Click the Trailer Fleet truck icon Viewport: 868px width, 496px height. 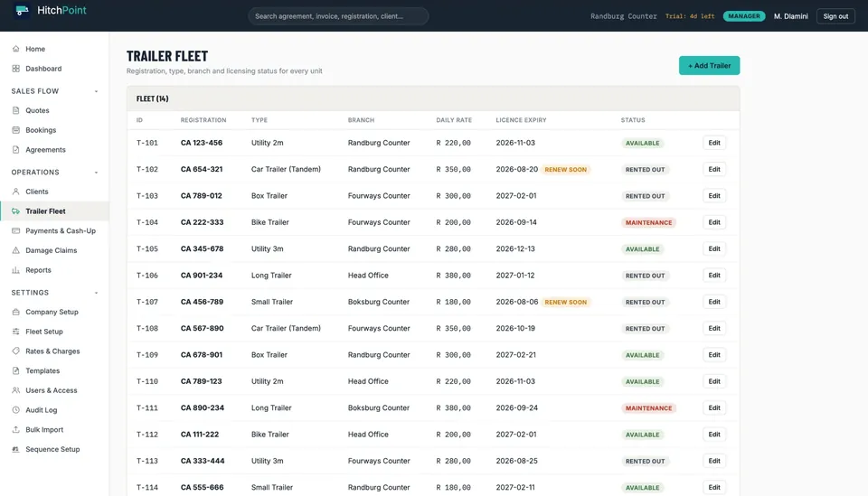pyautogui.click(x=15, y=211)
